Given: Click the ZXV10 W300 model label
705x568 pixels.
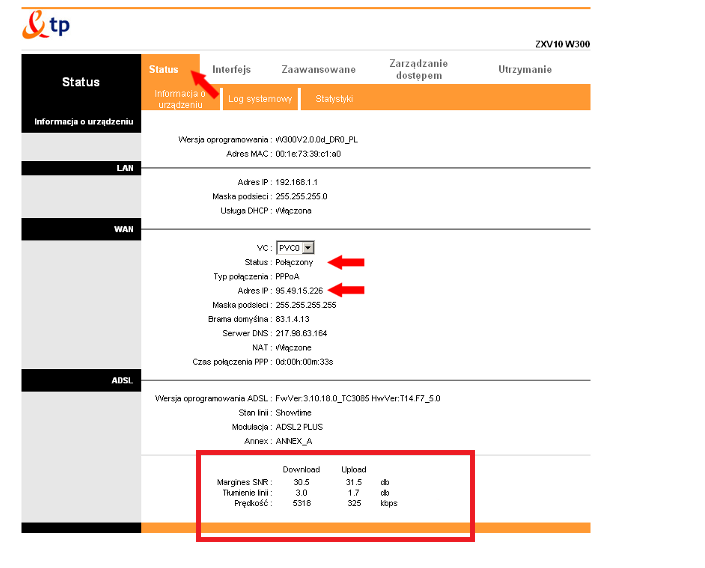Looking at the screenshot, I should tap(562, 44).
